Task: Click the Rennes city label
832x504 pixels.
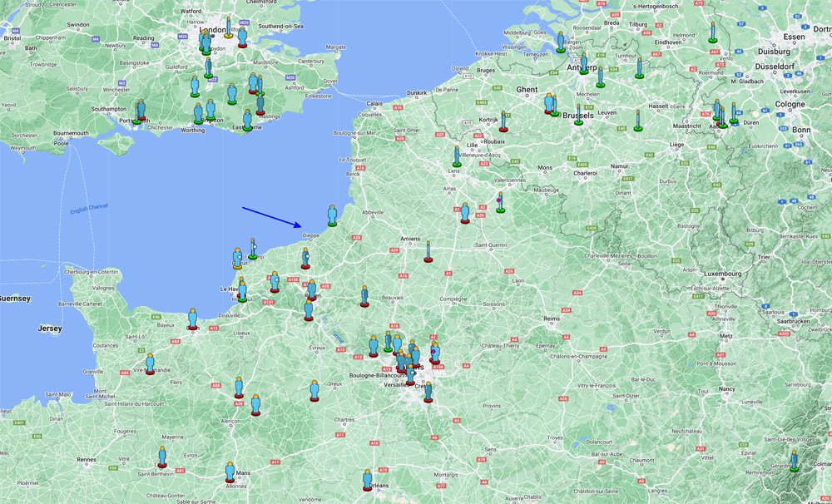Action: coord(87,459)
